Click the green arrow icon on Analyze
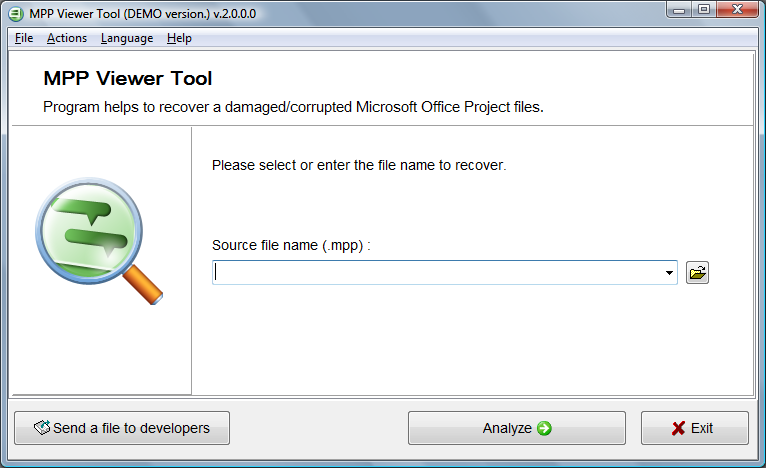 point(544,428)
